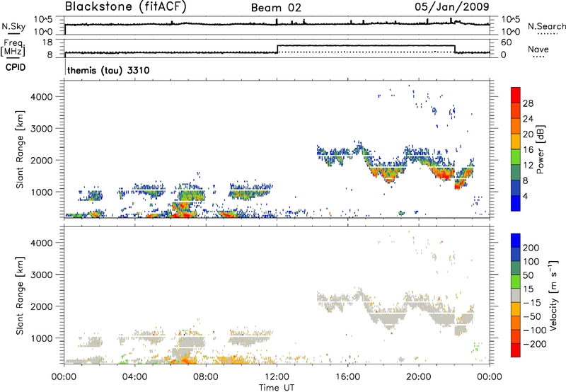Click the power panel 'Slant Range [km]' label
The height and width of the screenshot is (392, 566).
tap(20, 149)
